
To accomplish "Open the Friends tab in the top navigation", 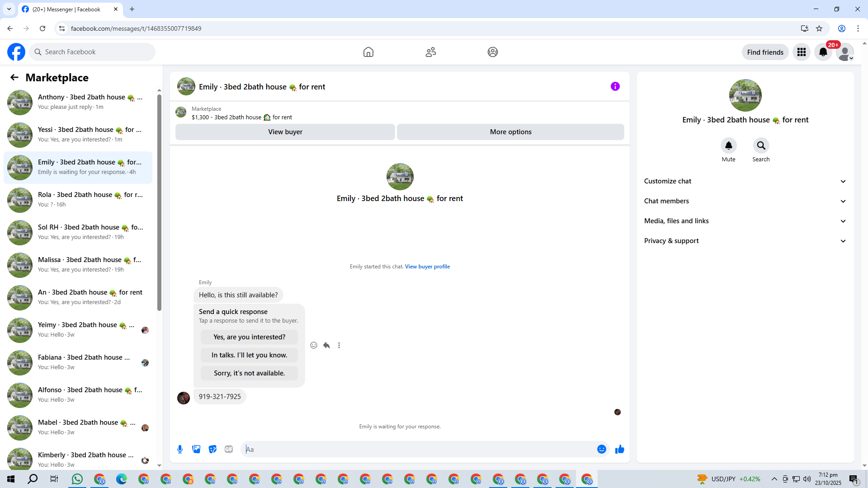I will point(430,52).
